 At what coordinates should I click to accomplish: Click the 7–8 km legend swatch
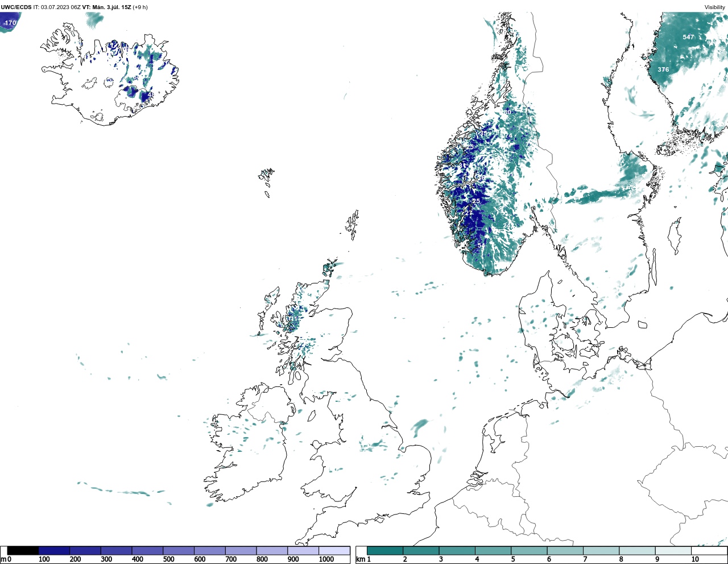click(x=601, y=550)
